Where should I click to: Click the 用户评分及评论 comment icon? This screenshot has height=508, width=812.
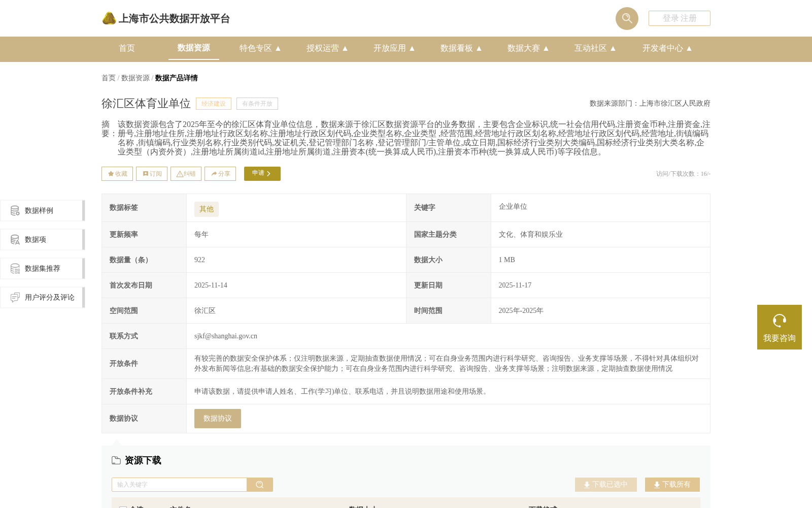coord(15,297)
